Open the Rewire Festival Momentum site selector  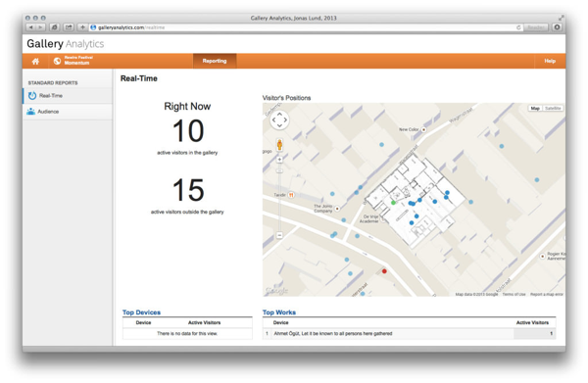(73, 61)
